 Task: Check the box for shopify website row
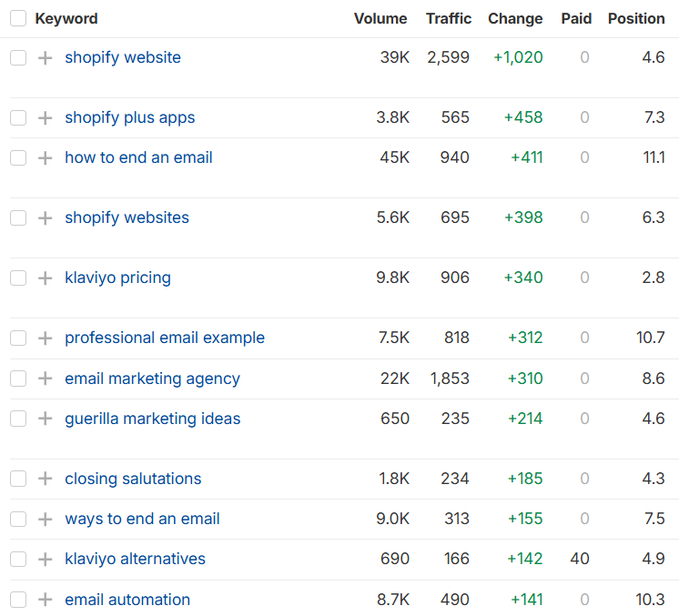[x=18, y=57]
